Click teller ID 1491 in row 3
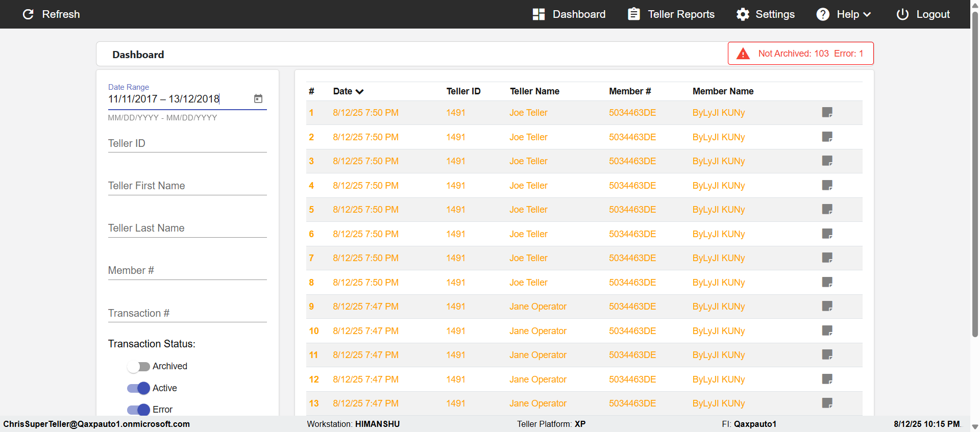 tap(456, 161)
